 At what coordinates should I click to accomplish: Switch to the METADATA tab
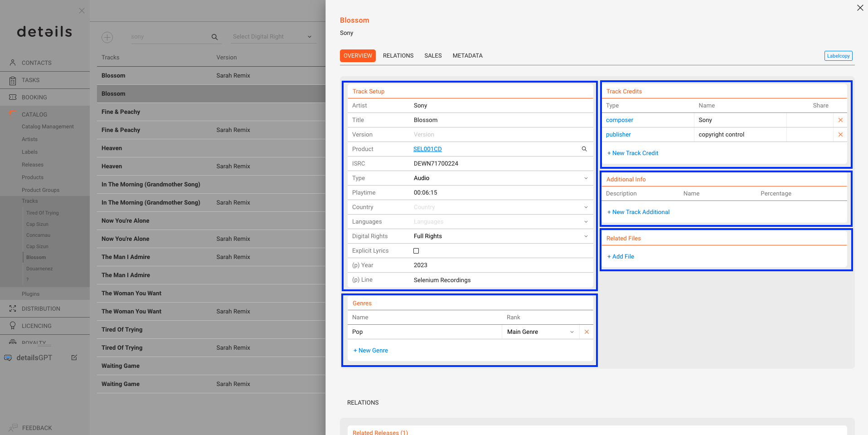[467, 55]
